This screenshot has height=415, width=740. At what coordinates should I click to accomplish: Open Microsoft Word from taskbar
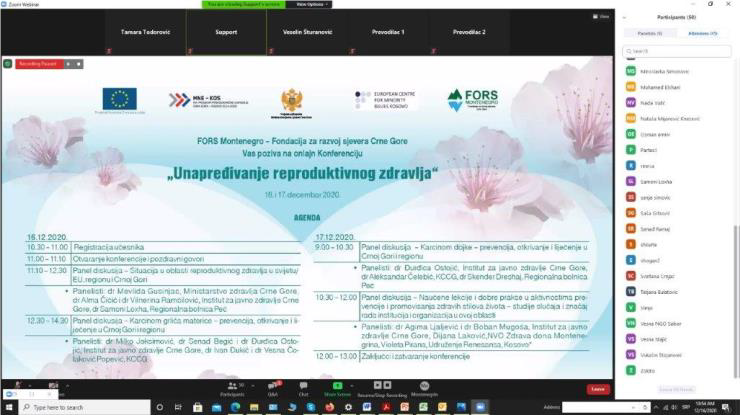[x=367, y=407]
